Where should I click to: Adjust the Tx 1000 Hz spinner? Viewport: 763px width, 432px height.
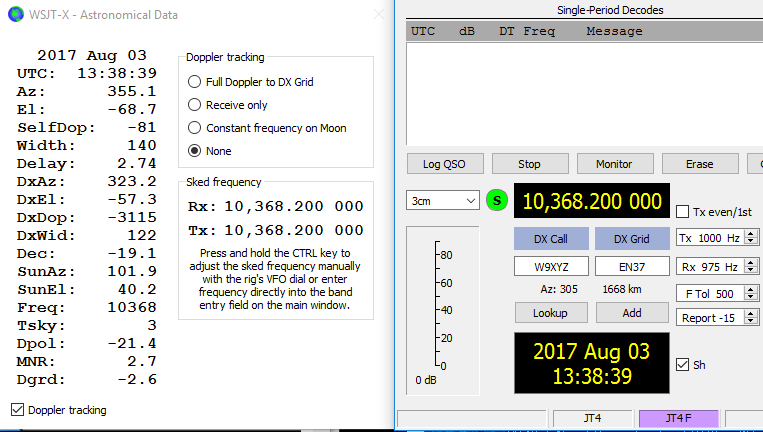point(751,238)
